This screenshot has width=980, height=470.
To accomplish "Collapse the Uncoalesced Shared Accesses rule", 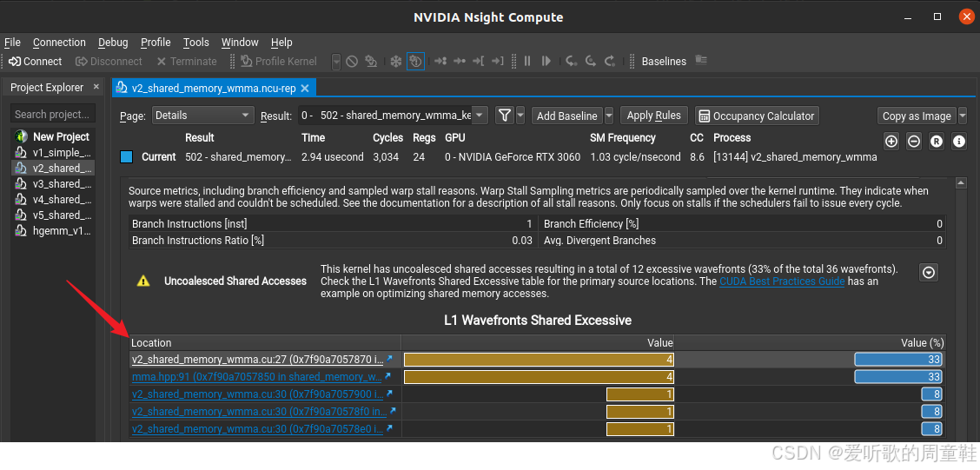I will (929, 272).
